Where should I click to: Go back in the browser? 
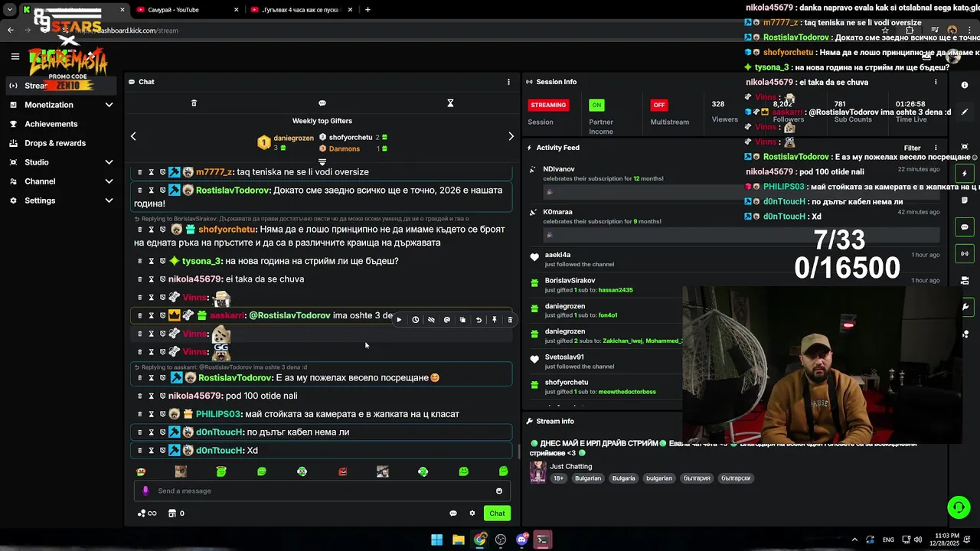tap(11, 31)
